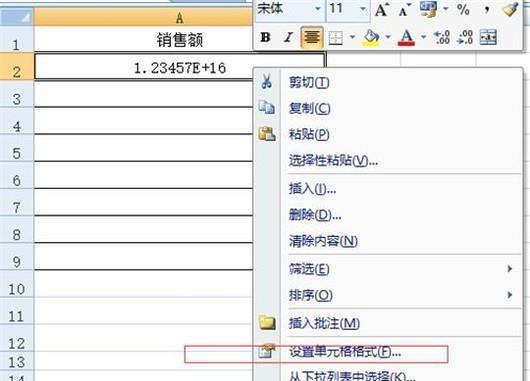Select row 2 header

[17, 67]
